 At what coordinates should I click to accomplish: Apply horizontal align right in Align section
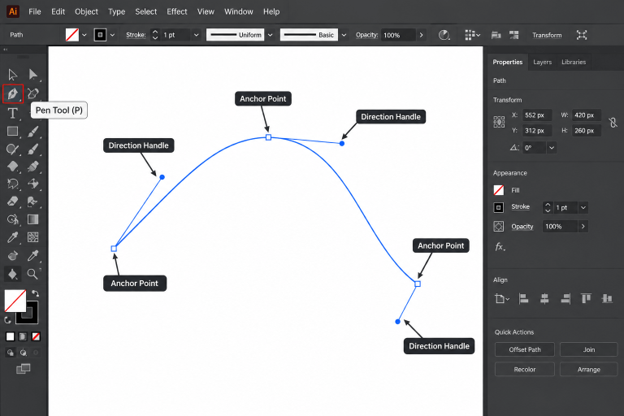point(565,299)
